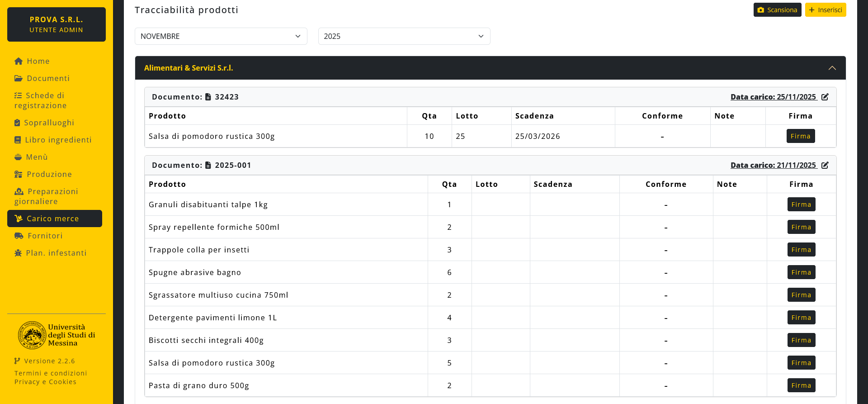
Task: Open the Privacy e Cookies link
Action: pyautogui.click(x=45, y=382)
